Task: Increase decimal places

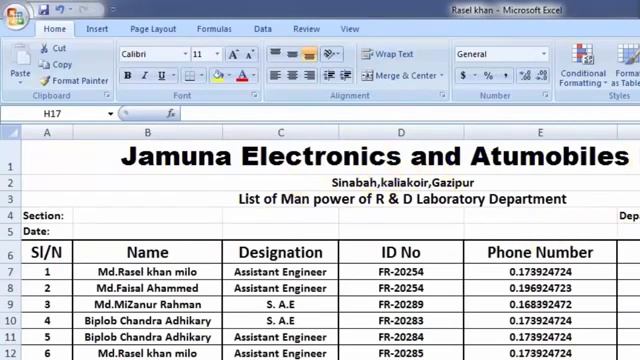Action: 525,76
